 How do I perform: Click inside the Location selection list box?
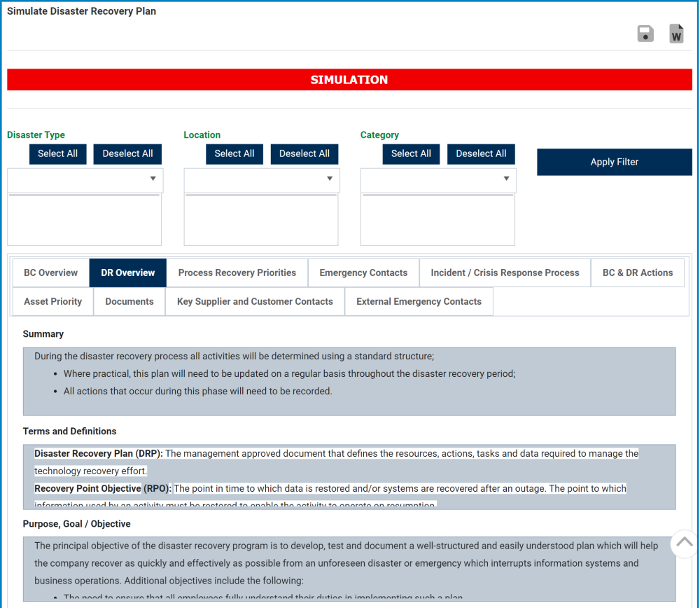tap(261, 220)
